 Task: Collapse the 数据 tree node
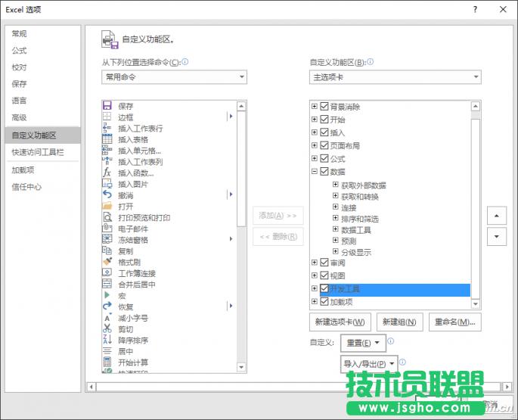coord(315,172)
